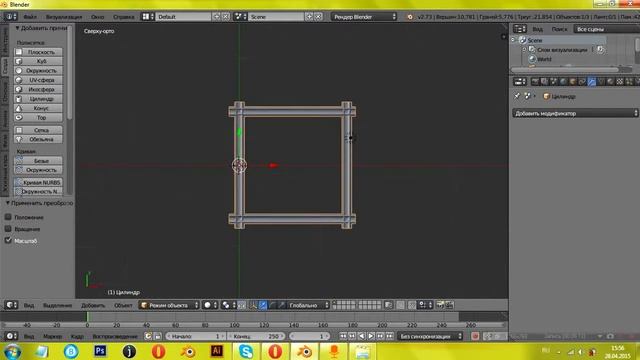Toggle the 3D manipulator widget
The height and width of the screenshot is (360, 640).
(x=253, y=305)
